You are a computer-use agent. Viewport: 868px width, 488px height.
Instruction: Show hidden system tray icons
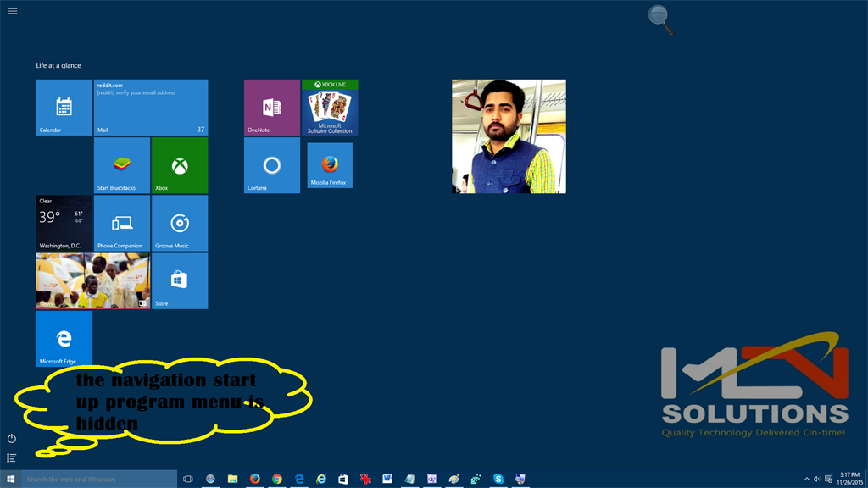[x=807, y=480]
